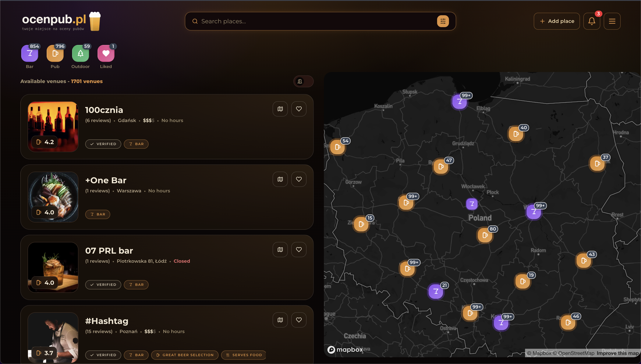The width and height of the screenshot is (641, 364).
Task: Open the pub cluster marked 40
Action: 516,134
